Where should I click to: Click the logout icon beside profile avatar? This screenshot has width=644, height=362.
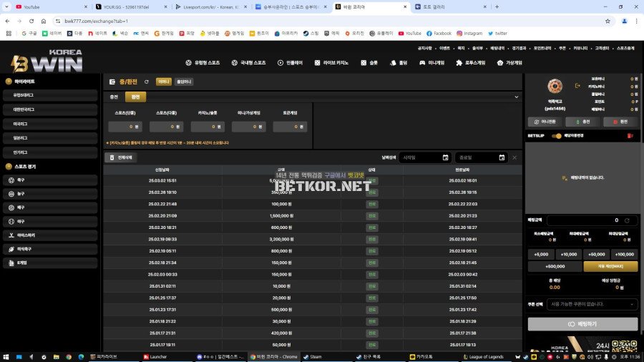(577, 87)
